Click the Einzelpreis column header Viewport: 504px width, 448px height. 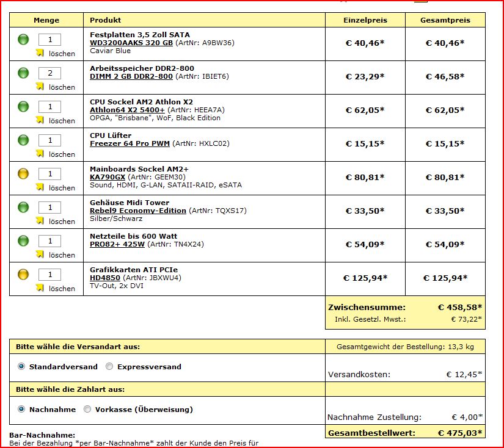coord(365,20)
